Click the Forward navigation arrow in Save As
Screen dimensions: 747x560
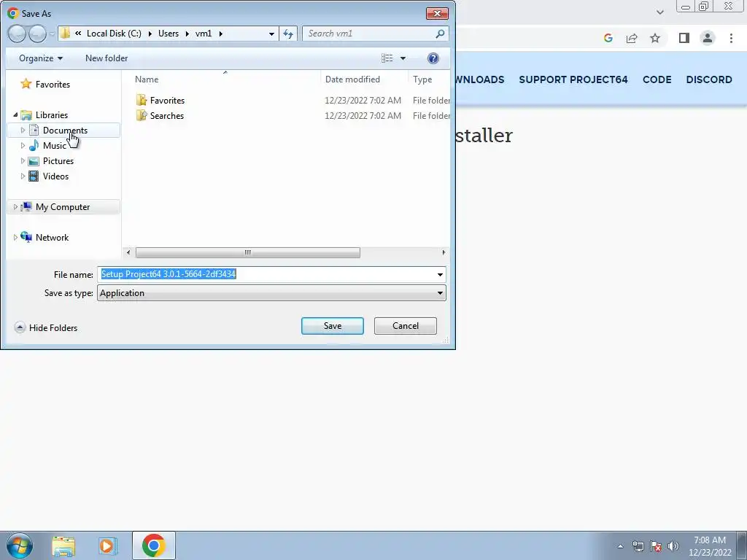(x=38, y=34)
